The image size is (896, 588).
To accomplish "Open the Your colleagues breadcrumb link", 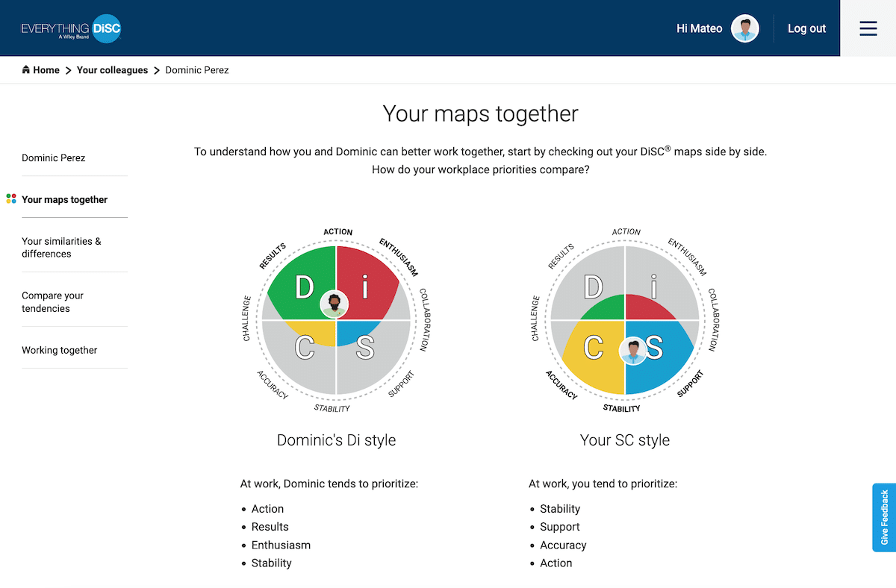I will point(113,70).
